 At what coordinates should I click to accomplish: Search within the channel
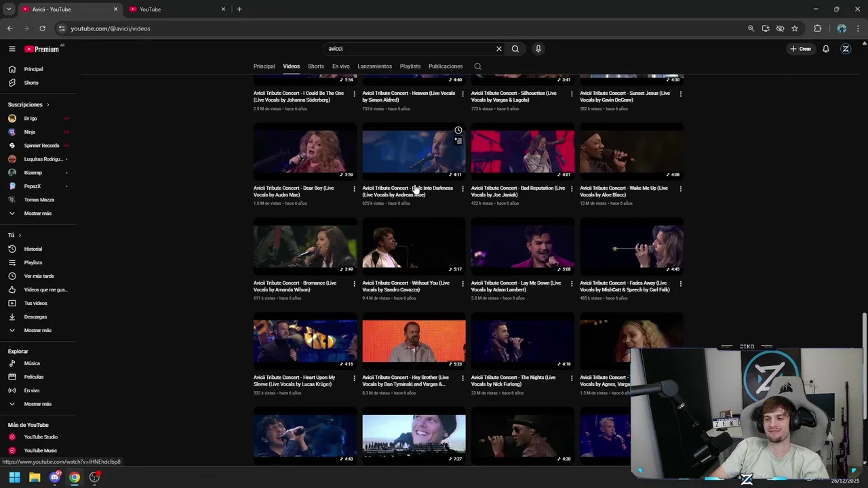point(478,66)
